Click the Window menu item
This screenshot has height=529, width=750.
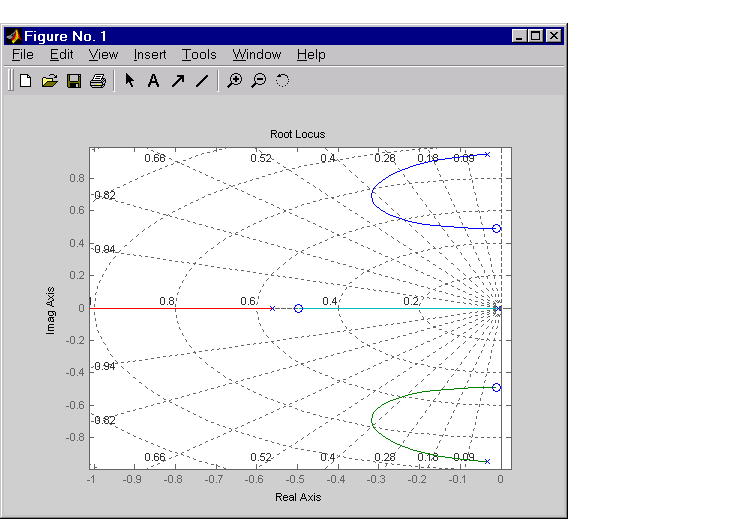[257, 55]
